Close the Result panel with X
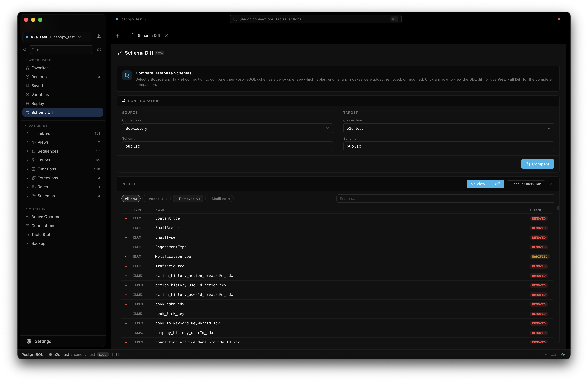 pyautogui.click(x=551, y=184)
